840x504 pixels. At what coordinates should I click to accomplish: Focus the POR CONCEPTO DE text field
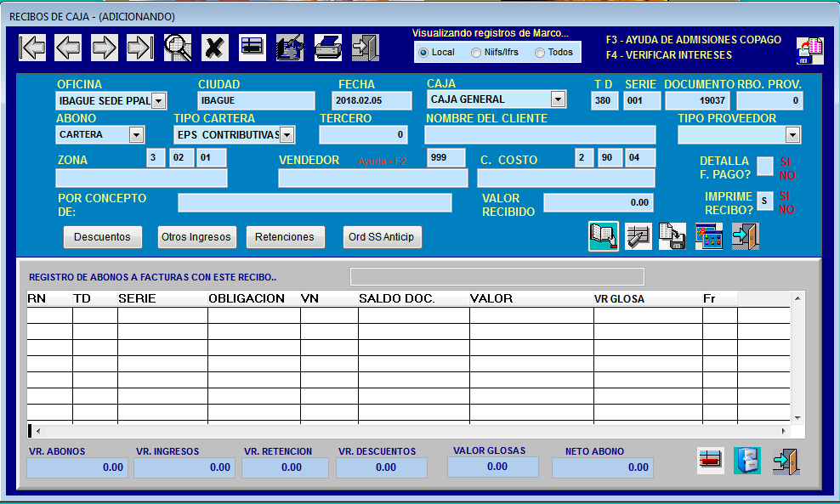click(x=315, y=202)
